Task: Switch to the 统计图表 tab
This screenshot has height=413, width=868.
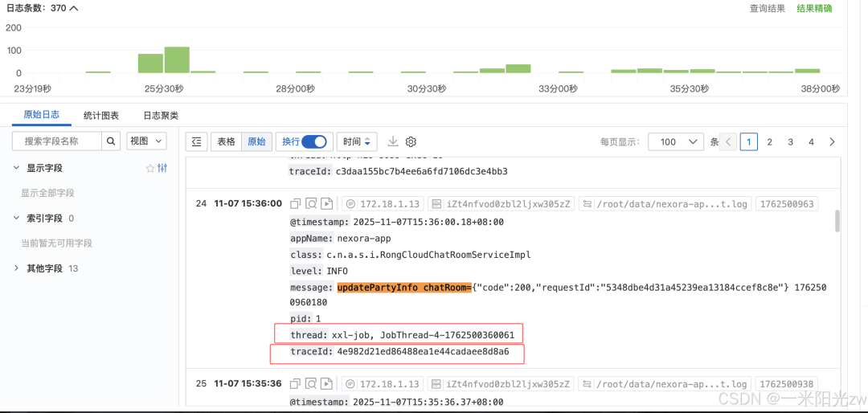Action: [x=100, y=116]
